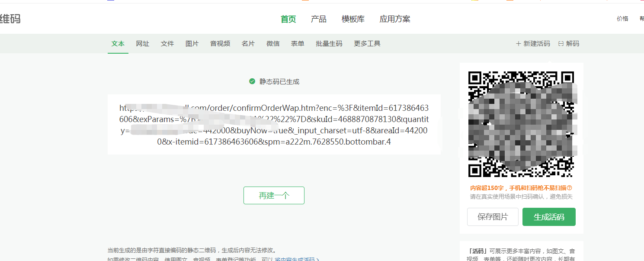Click the 「活码」 description text in the side card

(x=521, y=255)
